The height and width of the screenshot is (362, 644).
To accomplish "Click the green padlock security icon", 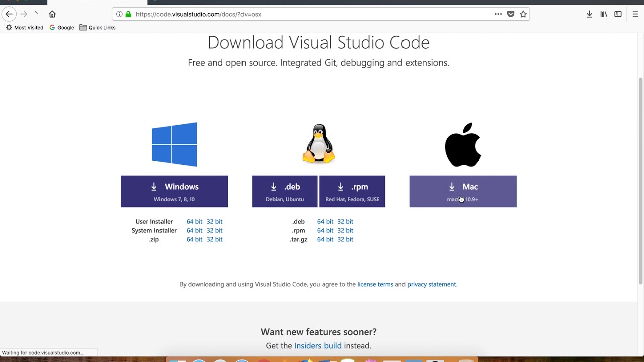I will [128, 14].
